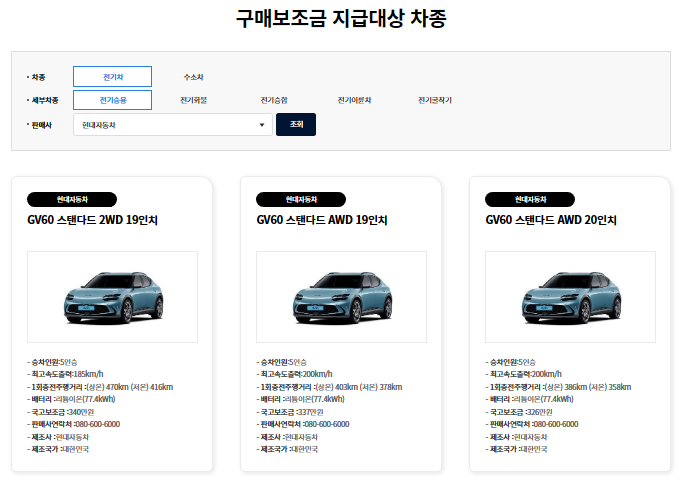The width and height of the screenshot is (682, 481).
Task: Click the range line with 470km and 416km
Action: pyautogui.click(x=100, y=387)
